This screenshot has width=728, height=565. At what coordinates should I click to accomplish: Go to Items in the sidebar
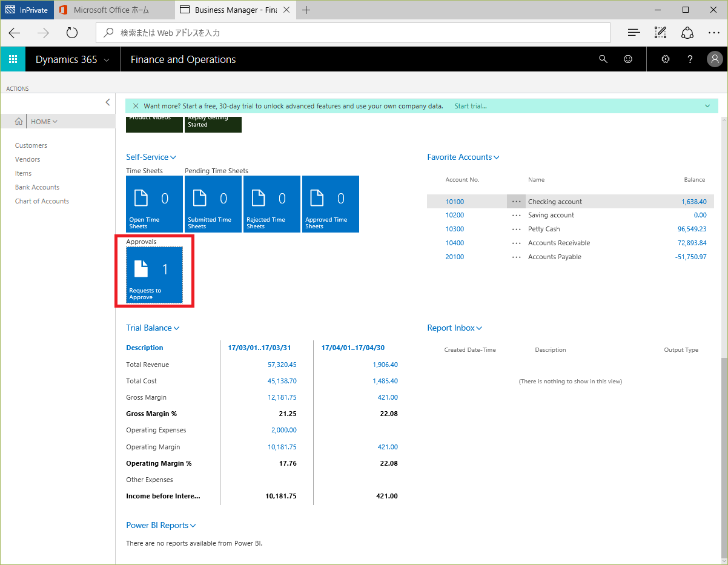[23, 173]
